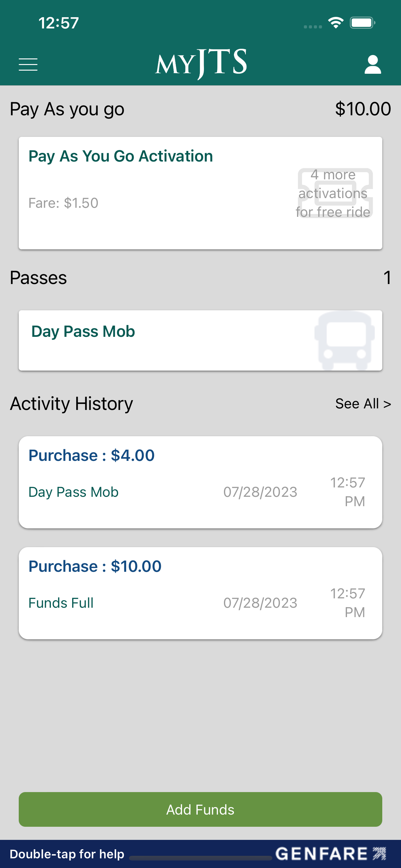This screenshot has width=401, height=868.
Task: Open the $10.00 purchase history entry
Action: coord(200,593)
